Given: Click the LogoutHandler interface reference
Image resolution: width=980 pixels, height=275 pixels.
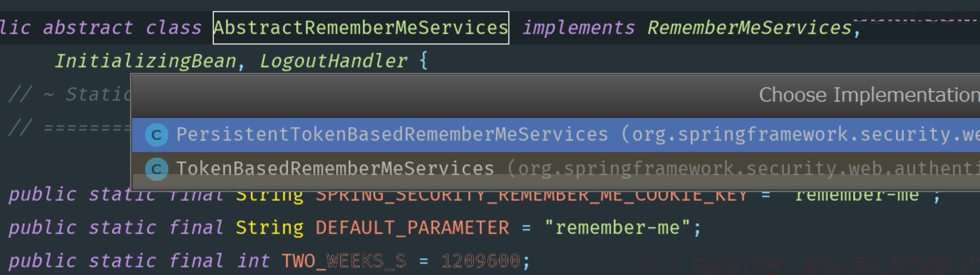Looking at the screenshot, I should (x=334, y=61).
